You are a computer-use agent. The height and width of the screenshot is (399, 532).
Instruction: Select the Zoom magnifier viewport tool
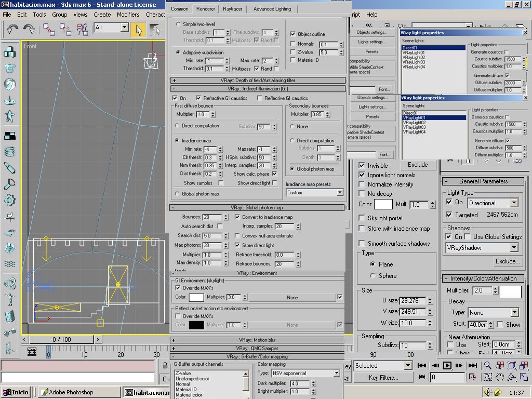coord(487,365)
